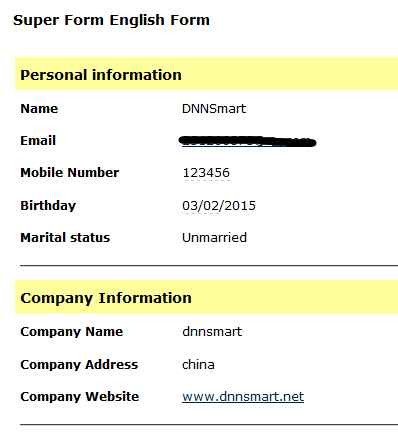Screen dimensions: 398x444
Task: Click the Marital status field label
Action: 65,238
